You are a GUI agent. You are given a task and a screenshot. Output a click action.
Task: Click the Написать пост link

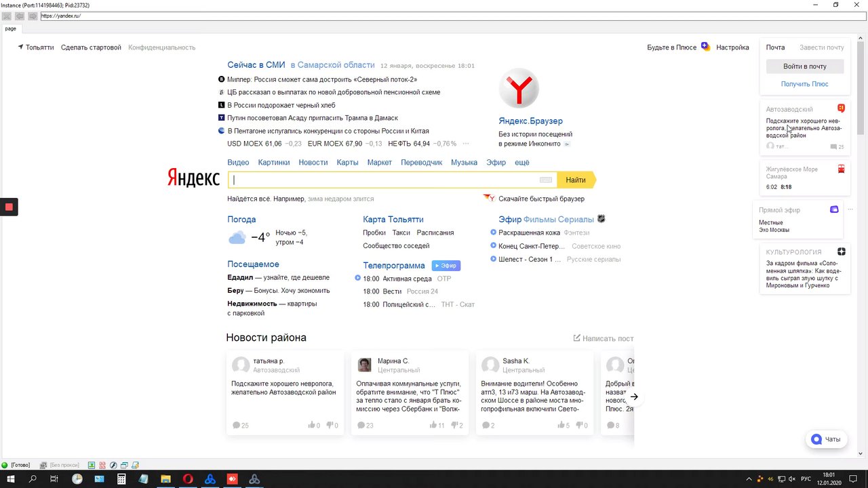(x=604, y=338)
